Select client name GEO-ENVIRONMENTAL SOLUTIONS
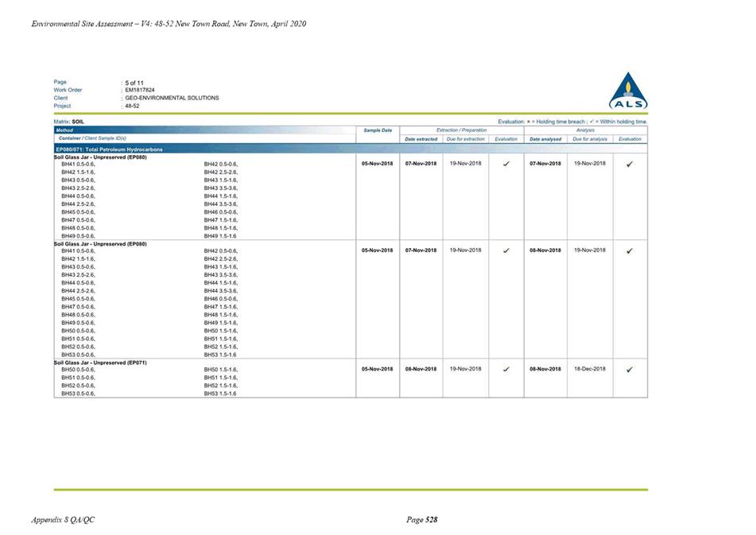 [x=172, y=98]
